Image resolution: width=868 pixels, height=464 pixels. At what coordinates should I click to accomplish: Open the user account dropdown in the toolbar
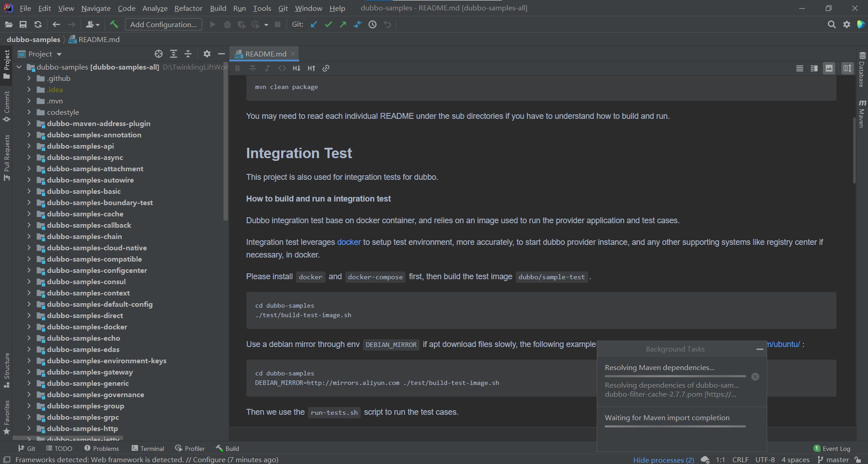pyautogui.click(x=92, y=24)
